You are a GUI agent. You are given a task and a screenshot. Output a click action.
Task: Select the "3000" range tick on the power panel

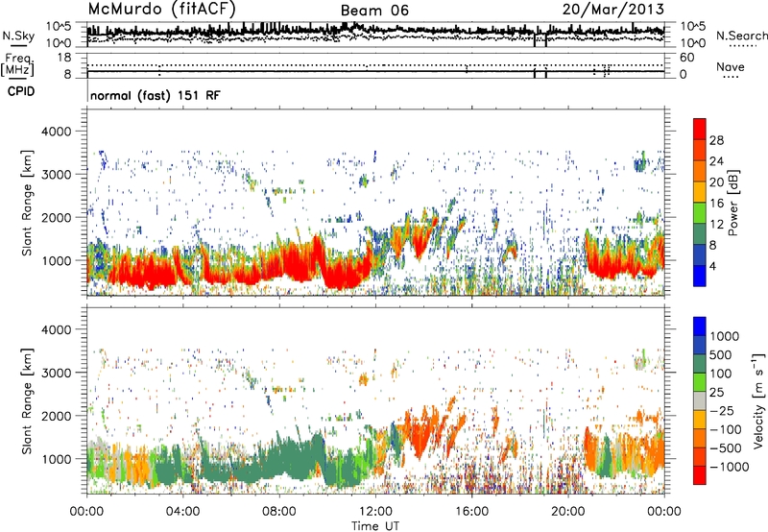57,175
